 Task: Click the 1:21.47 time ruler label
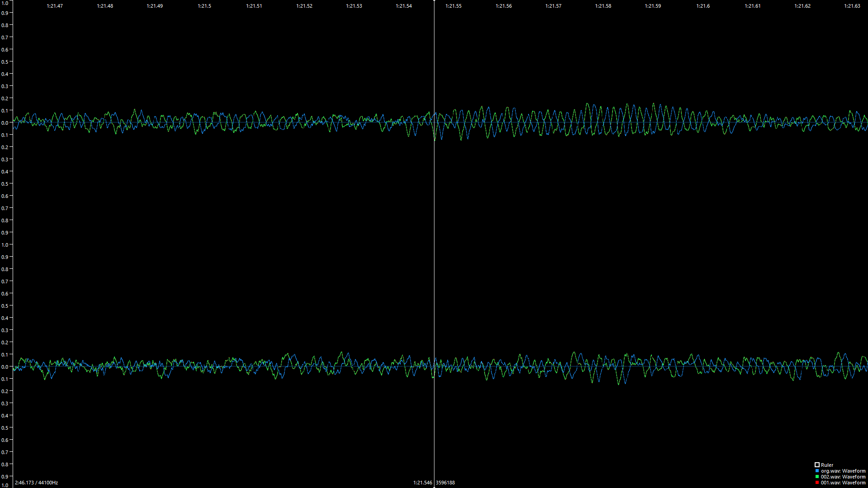(55, 6)
